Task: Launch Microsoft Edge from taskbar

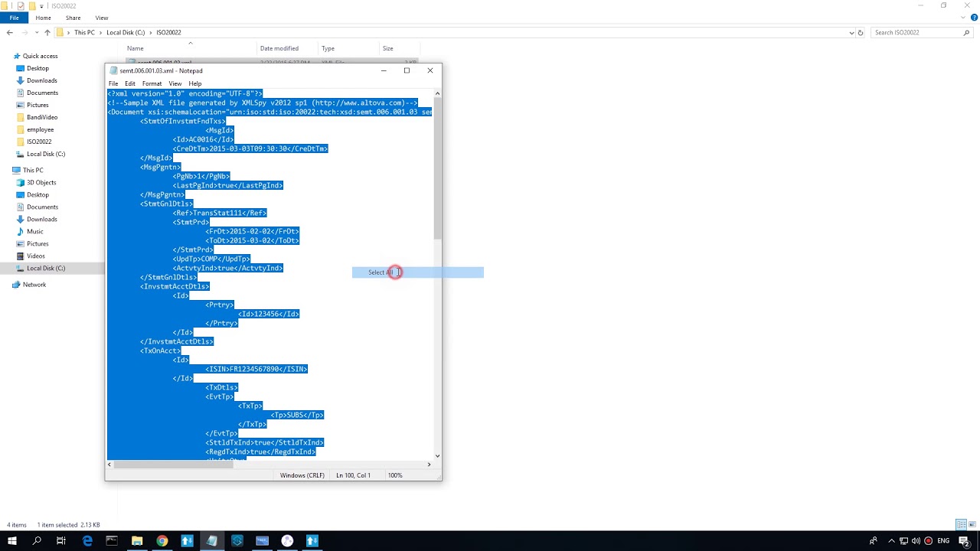Action: pos(87,541)
